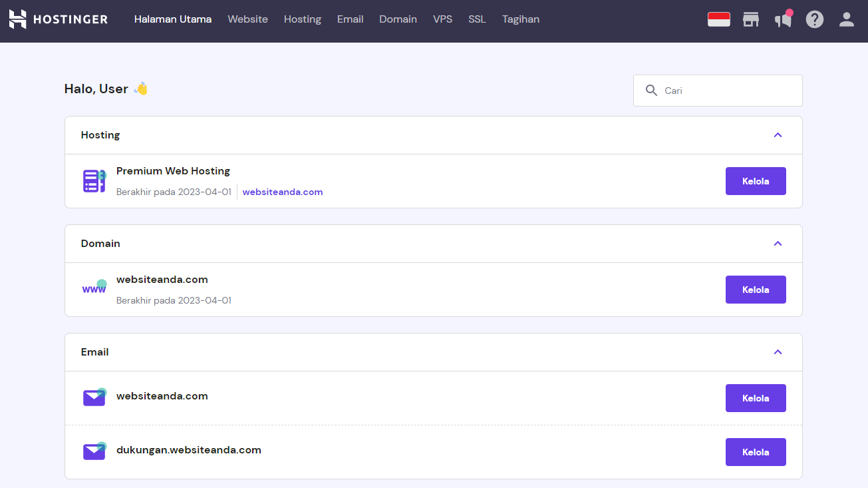This screenshot has height=488, width=868.
Task: Click the Premium Web Hosting server icon
Action: (x=94, y=181)
